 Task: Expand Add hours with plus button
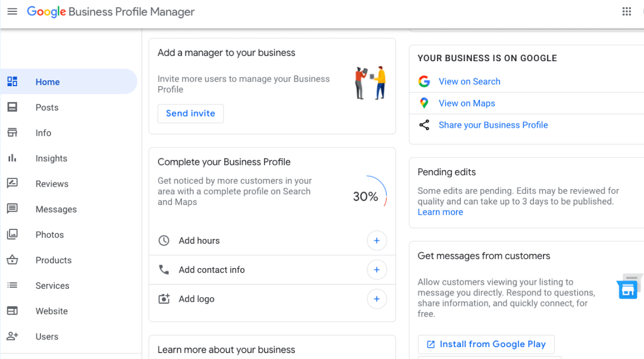click(376, 241)
